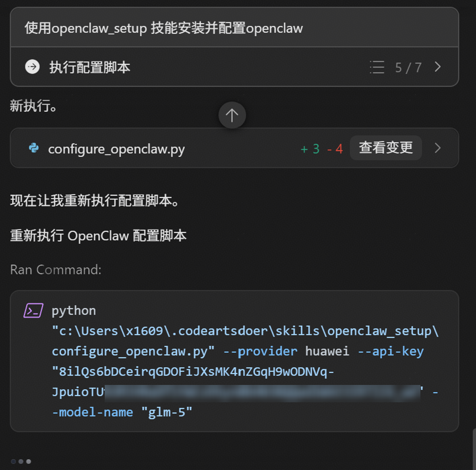The height and width of the screenshot is (470, 476).
Task: Click the terminal icon in the command block
Action: coord(33,311)
